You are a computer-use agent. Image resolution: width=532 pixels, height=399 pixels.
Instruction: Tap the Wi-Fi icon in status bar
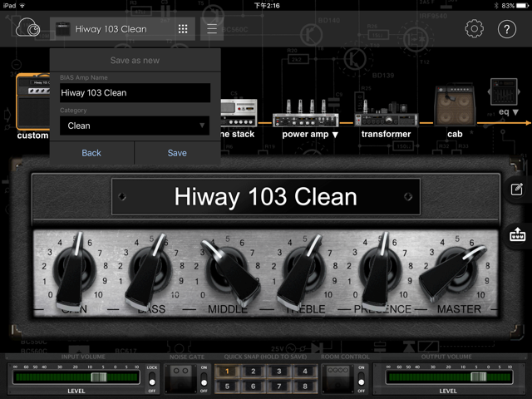[x=22, y=6]
